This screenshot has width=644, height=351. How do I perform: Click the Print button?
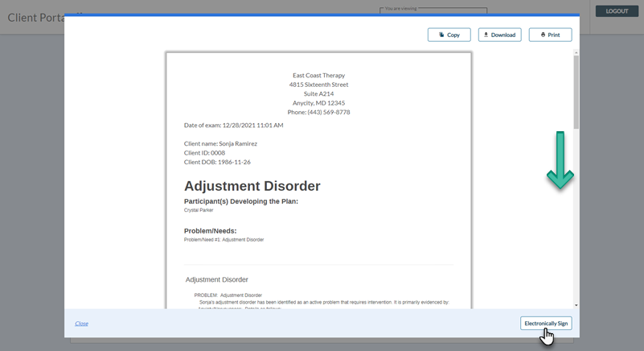[550, 35]
